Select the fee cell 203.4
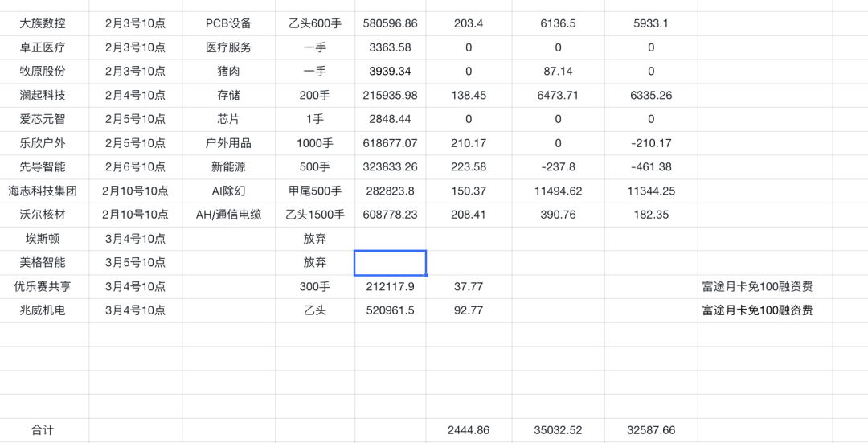Screen dimensions: 868x443 (x=469, y=24)
